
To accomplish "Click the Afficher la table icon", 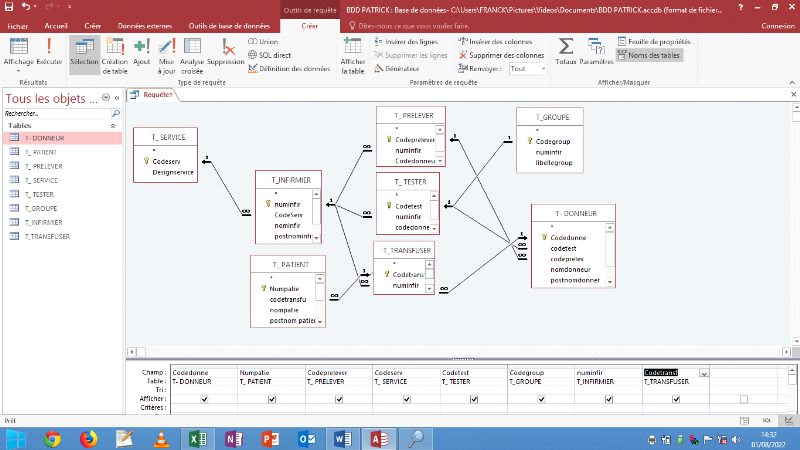I will click(x=353, y=52).
